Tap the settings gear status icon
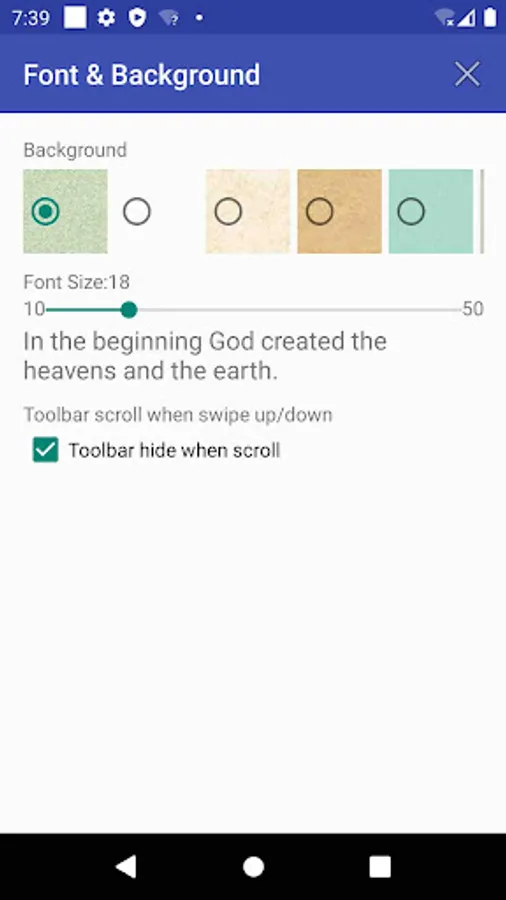506x900 pixels. click(x=106, y=18)
